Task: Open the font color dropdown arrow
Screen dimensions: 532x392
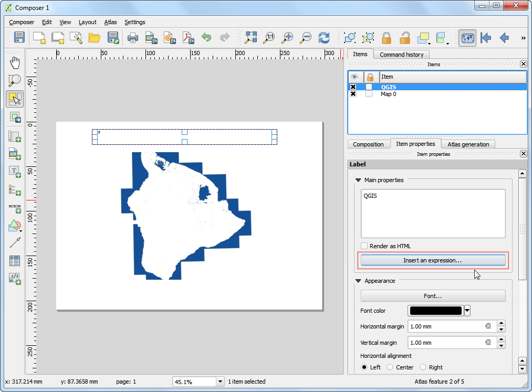Action: click(467, 311)
